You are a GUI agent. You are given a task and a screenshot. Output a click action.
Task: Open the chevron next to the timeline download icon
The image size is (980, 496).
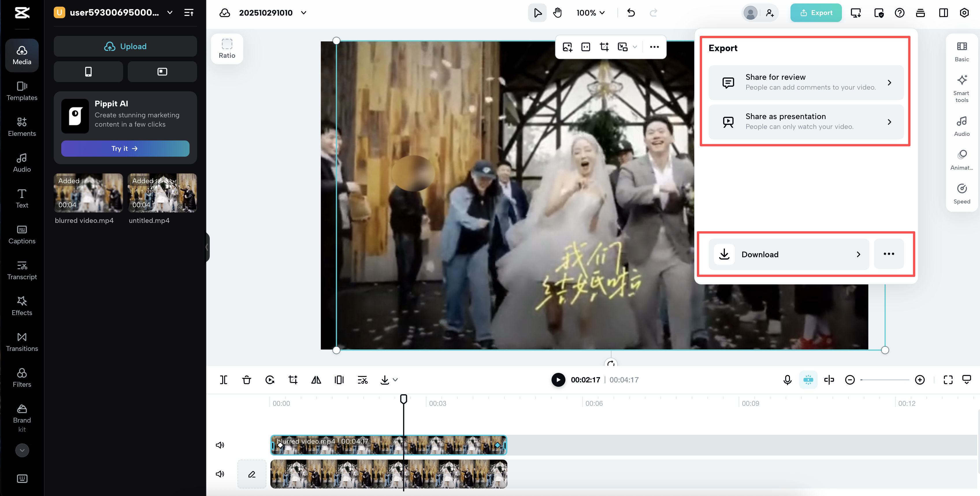point(395,380)
